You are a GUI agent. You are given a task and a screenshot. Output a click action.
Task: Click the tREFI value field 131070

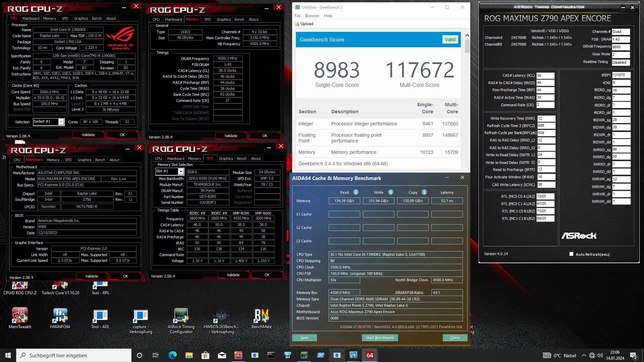621,75
